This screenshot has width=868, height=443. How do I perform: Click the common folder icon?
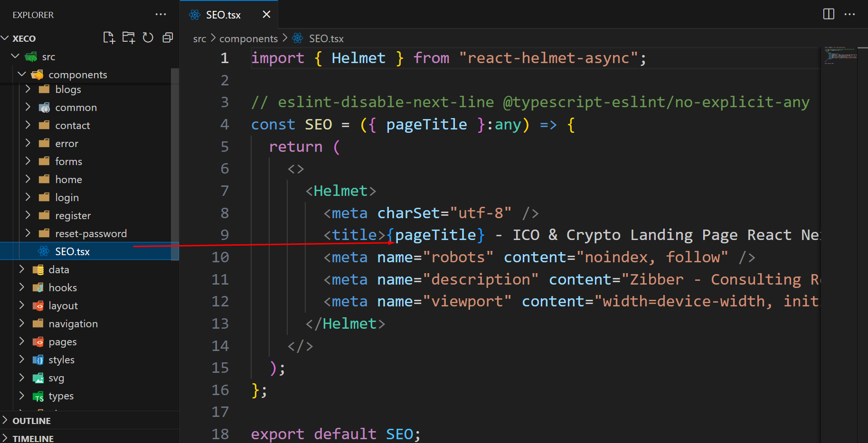[x=44, y=107]
